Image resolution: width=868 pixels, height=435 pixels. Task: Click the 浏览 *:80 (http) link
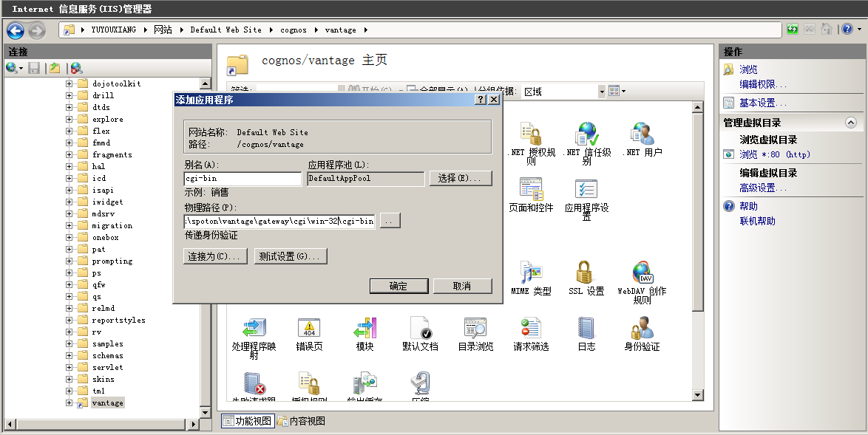tap(774, 154)
